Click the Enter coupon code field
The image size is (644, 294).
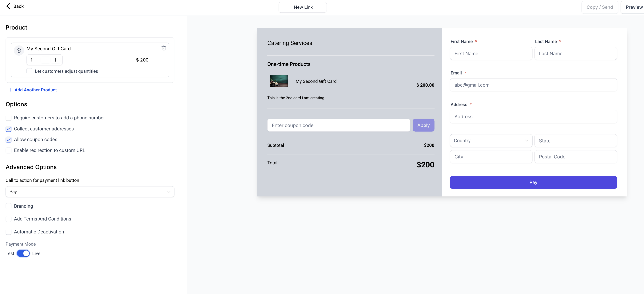tap(339, 125)
